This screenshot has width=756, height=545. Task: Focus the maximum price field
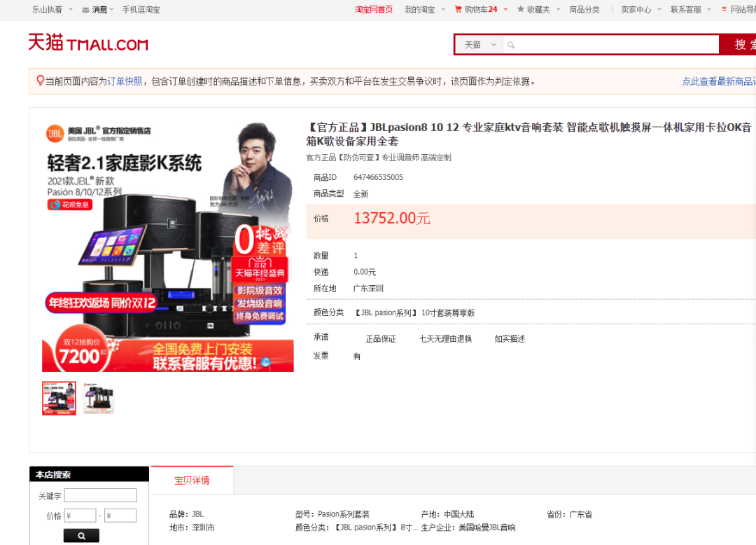[120, 516]
